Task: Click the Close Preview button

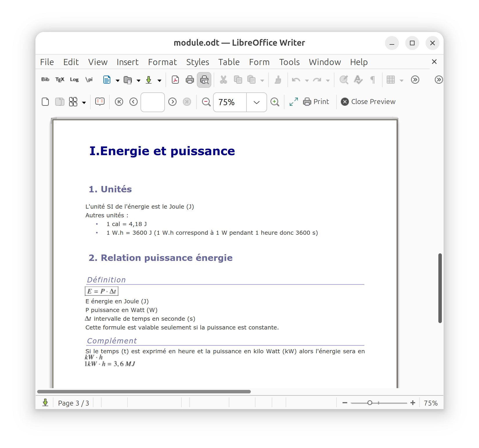Action: click(x=368, y=102)
